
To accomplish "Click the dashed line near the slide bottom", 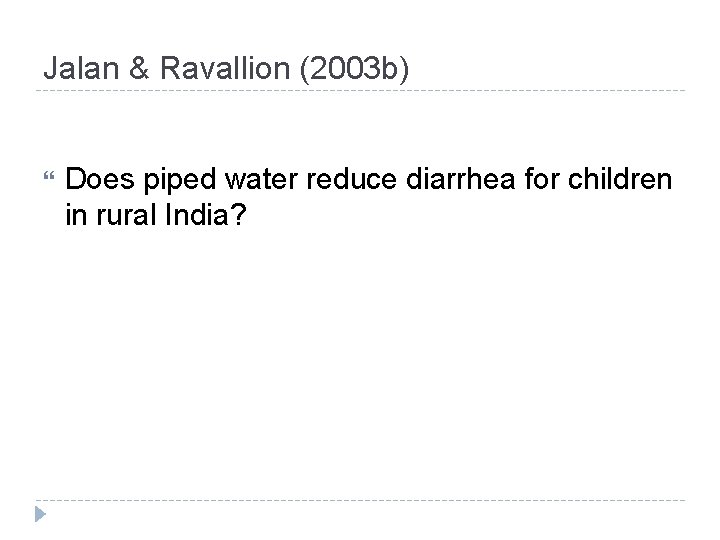I will (x=360, y=500).
